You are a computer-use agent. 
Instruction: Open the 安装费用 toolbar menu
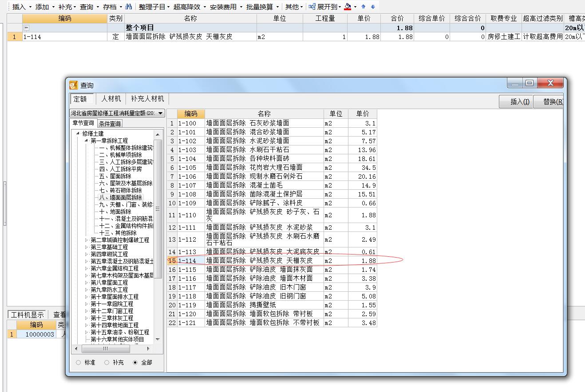tap(226, 7)
